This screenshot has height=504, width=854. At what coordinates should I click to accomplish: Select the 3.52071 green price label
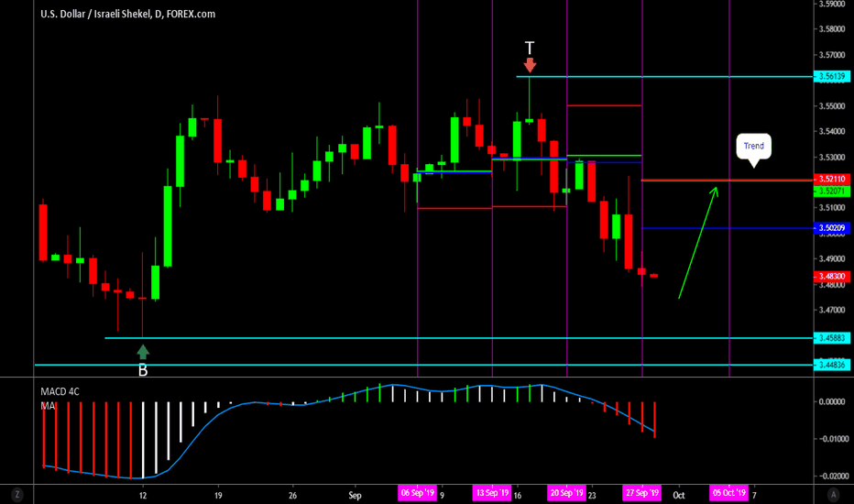pyautogui.click(x=832, y=192)
